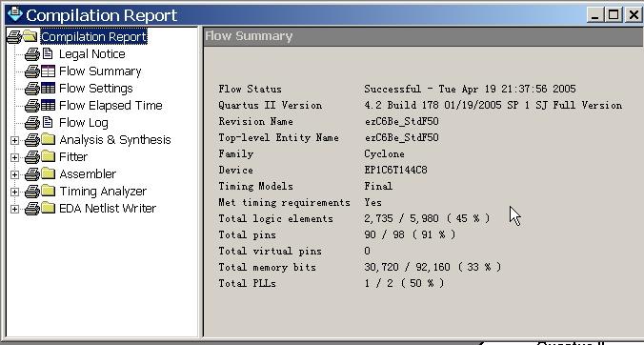Click printer icon beside Fitter

tap(32, 157)
